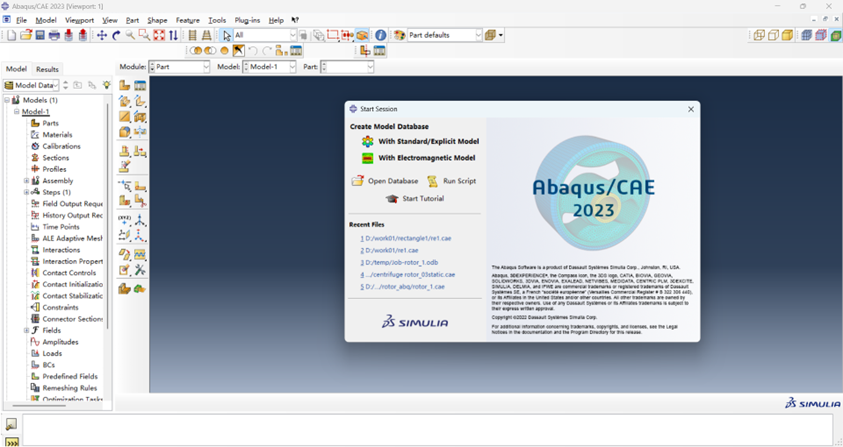Viewport: 843px width, 447px height.
Task: Click the light bulb icon in model tree toolbar
Action: click(x=107, y=86)
